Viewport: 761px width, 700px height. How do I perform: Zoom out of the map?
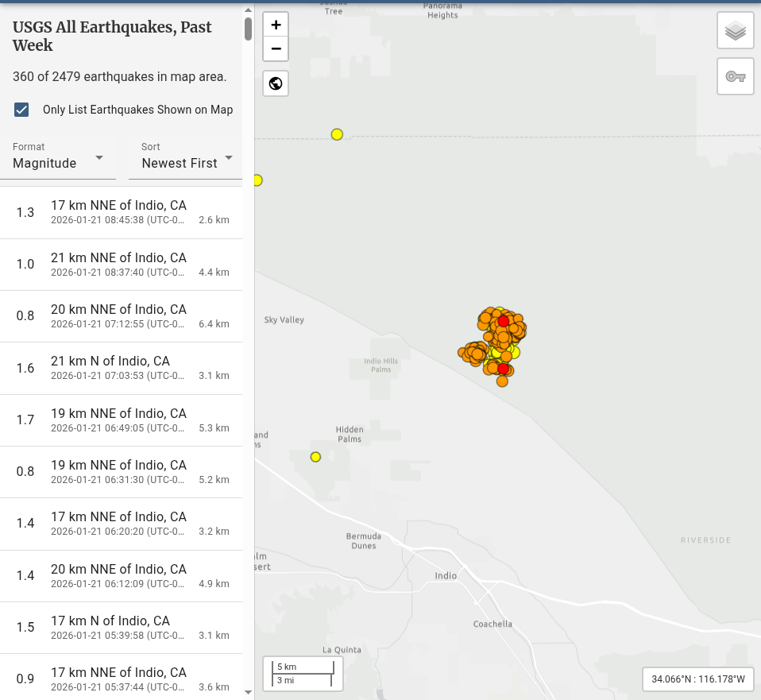point(276,48)
